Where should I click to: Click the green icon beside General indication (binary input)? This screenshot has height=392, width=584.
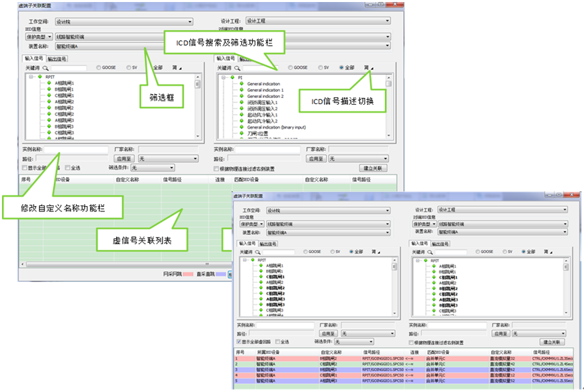click(241, 127)
